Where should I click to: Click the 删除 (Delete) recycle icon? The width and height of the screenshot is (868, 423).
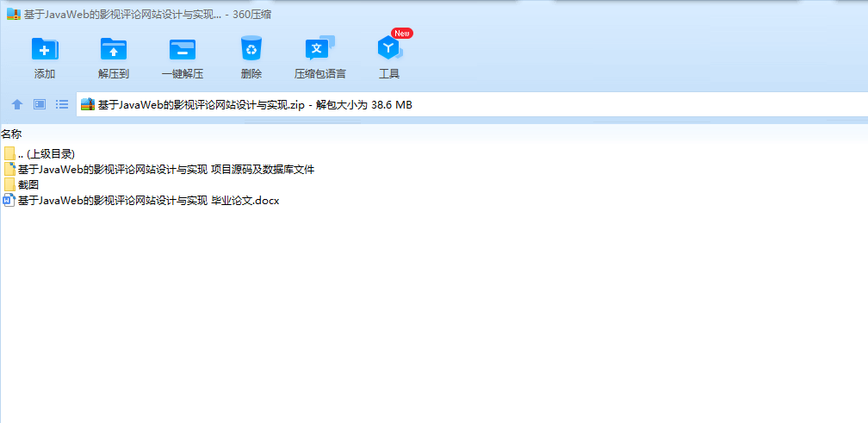(x=251, y=48)
